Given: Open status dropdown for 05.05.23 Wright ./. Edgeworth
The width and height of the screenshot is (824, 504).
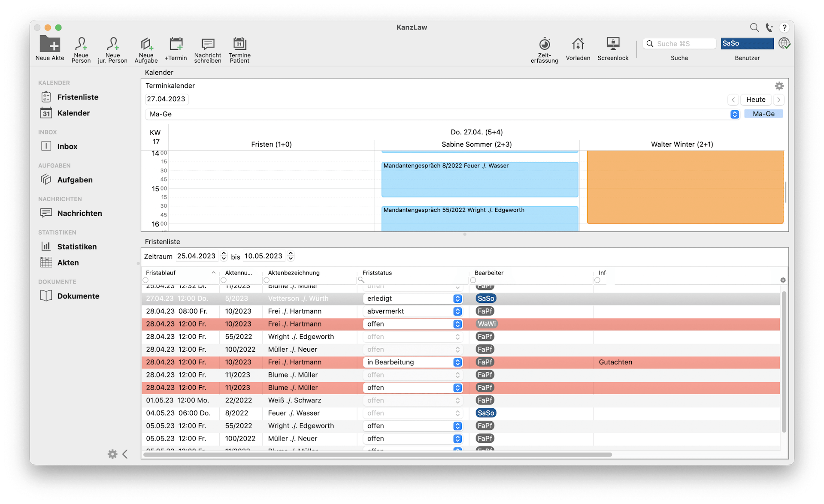Looking at the screenshot, I should click(x=413, y=426).
